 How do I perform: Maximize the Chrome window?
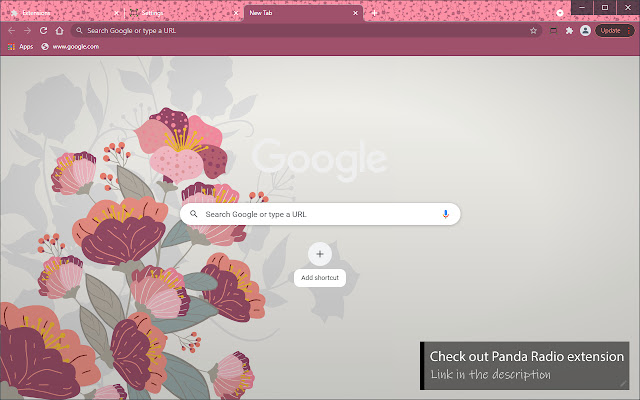tap(605, 7)
